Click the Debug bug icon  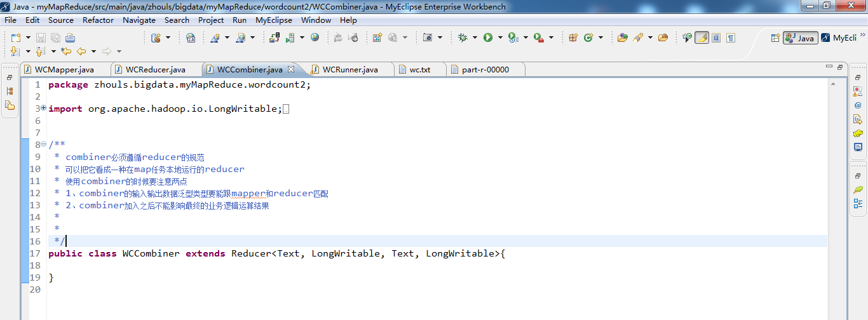pyautogui.click(x=463, y=38)
